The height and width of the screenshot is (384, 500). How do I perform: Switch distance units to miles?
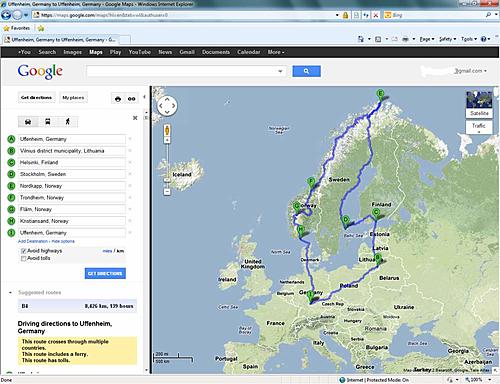(x=107, y=251)
